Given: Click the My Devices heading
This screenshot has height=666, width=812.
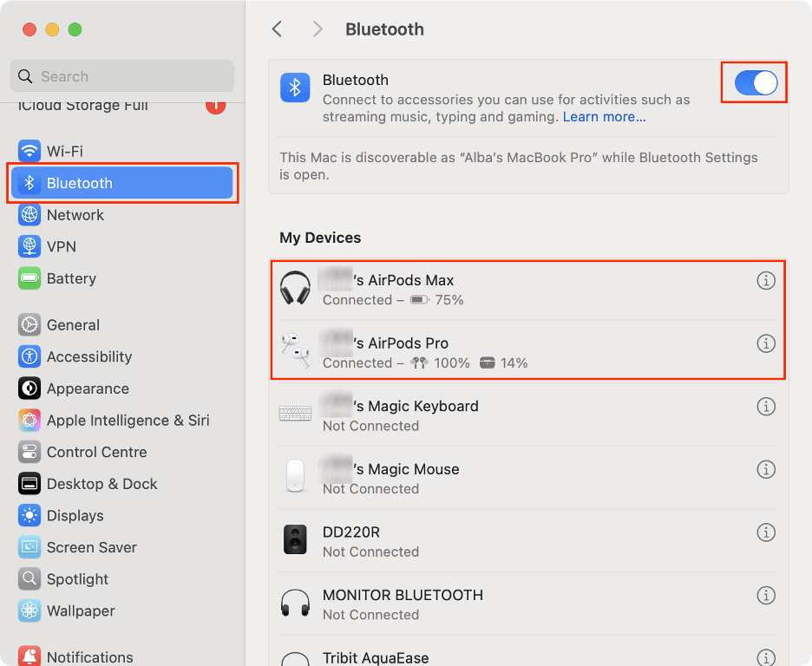Looking at the screenshot, I should pos(320,238).
